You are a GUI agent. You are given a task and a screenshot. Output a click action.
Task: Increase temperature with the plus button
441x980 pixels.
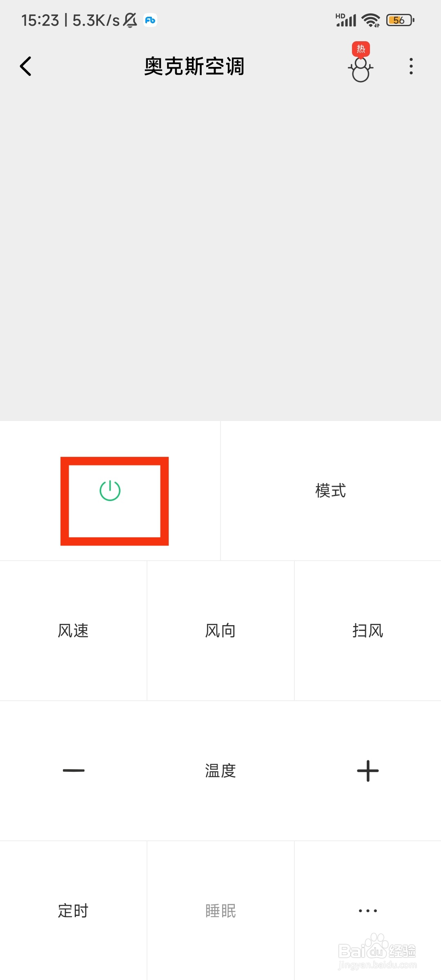point(367,771)
